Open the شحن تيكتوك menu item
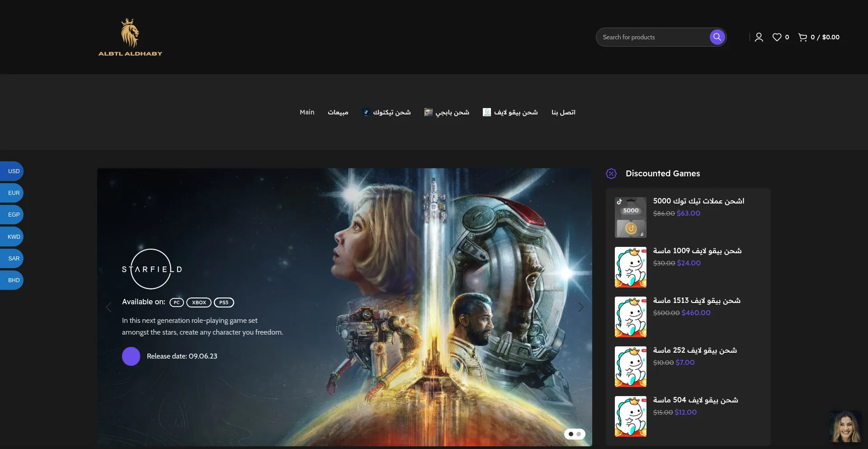The width and height of the screenshot is (868, 449). 392,112
